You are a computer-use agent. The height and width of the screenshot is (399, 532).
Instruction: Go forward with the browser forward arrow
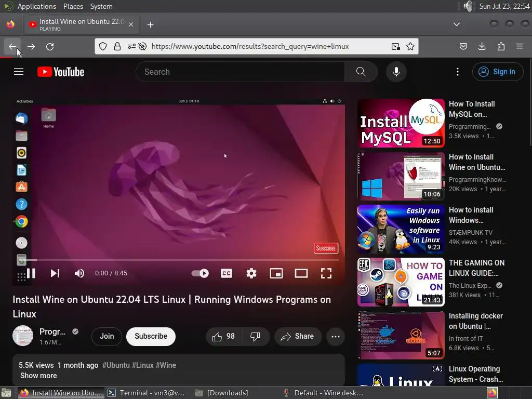[x=31, y=46]
